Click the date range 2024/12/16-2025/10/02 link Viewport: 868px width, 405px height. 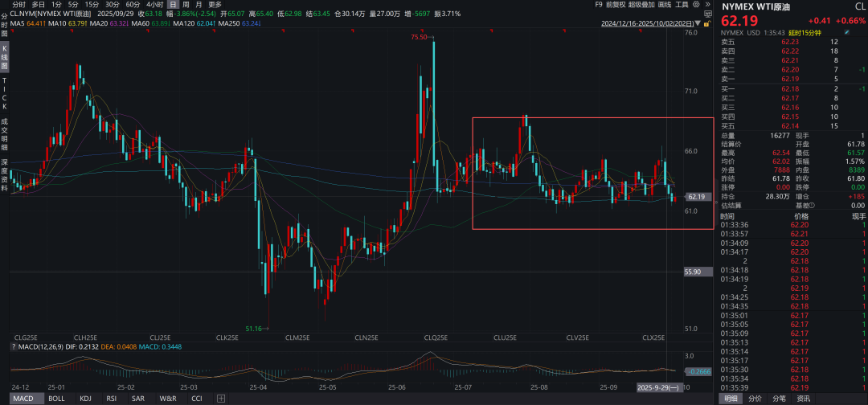[655, 23]
